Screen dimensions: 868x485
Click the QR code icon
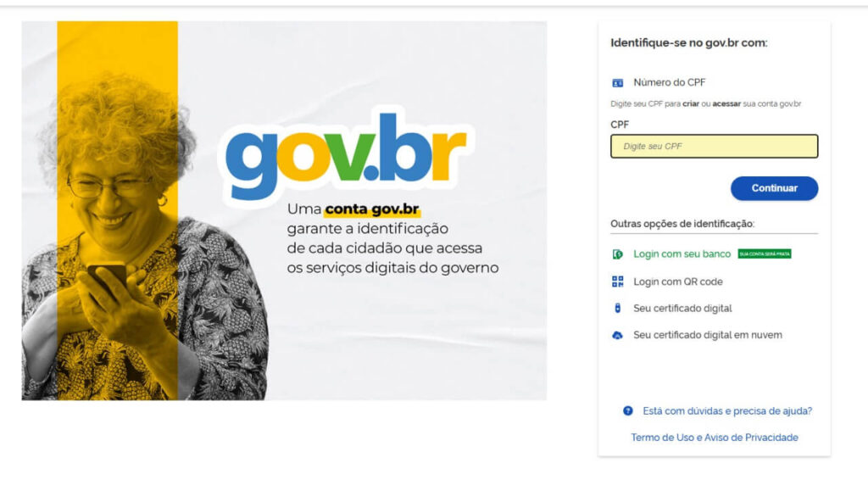617,282
